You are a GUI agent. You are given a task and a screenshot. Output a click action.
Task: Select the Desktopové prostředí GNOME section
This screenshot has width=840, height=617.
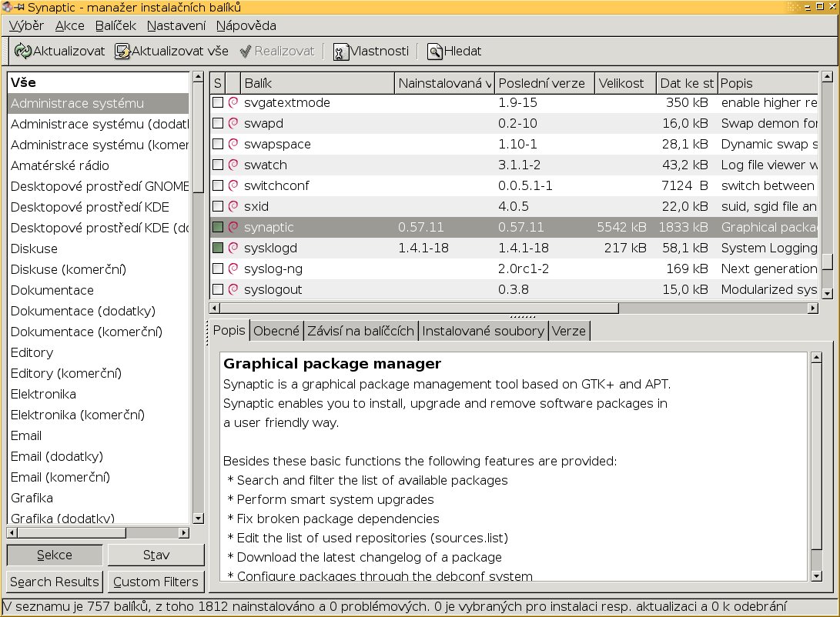coord(99,186)
